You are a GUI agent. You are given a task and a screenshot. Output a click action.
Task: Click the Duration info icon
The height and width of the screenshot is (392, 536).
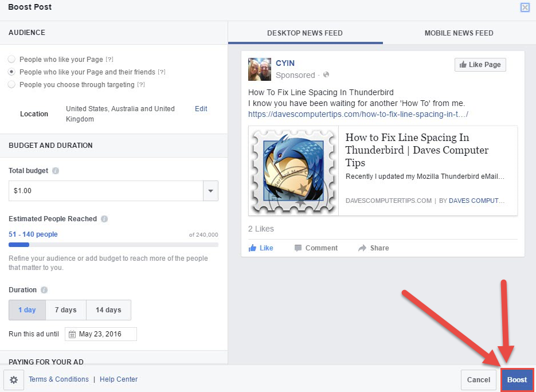coord(44,290)
